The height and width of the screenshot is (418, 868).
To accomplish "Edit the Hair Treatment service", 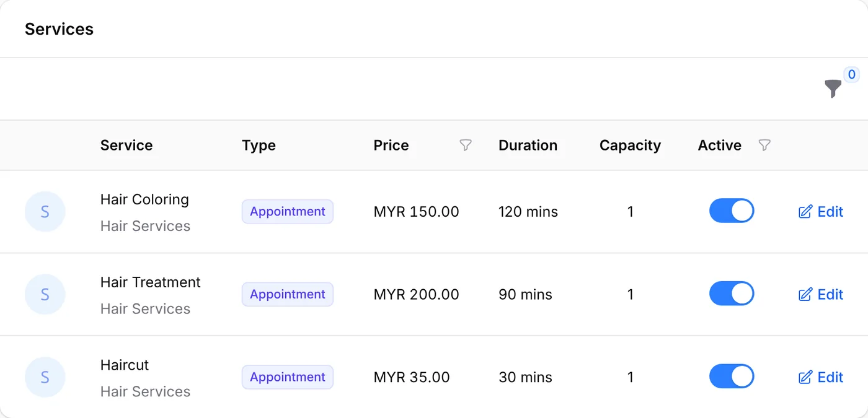I will pos(821,295).
